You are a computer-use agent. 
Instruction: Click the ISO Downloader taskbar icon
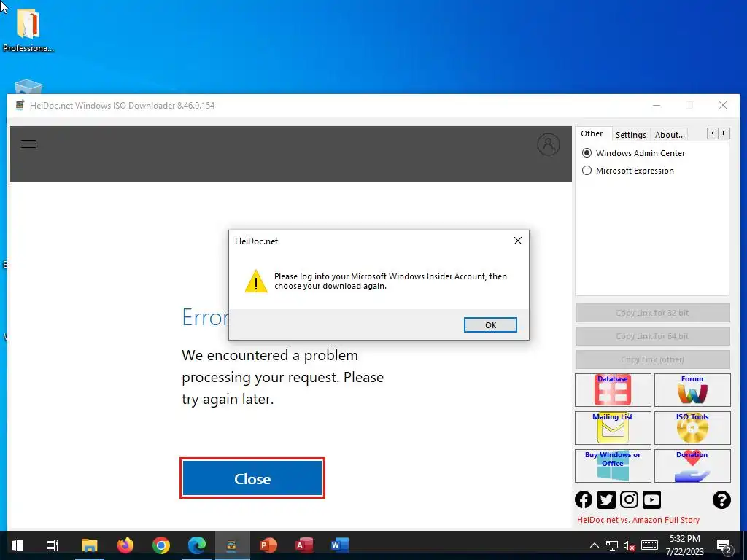tap(232, 545)
